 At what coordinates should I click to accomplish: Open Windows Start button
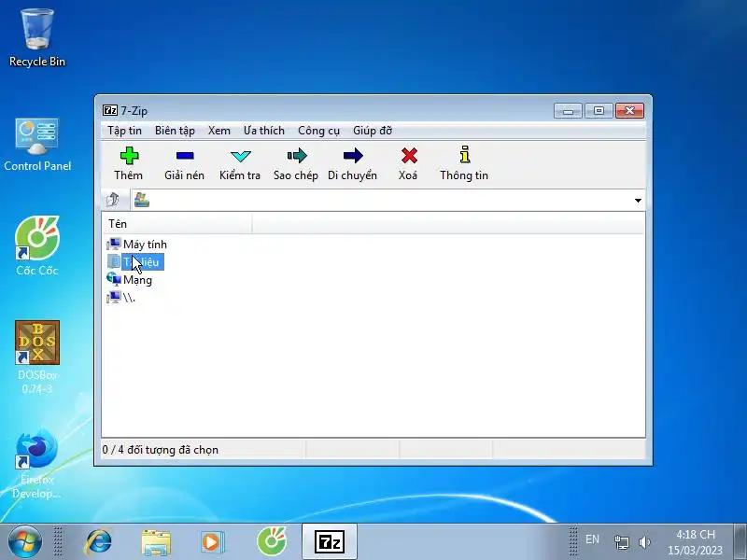[x=25, y=542]
